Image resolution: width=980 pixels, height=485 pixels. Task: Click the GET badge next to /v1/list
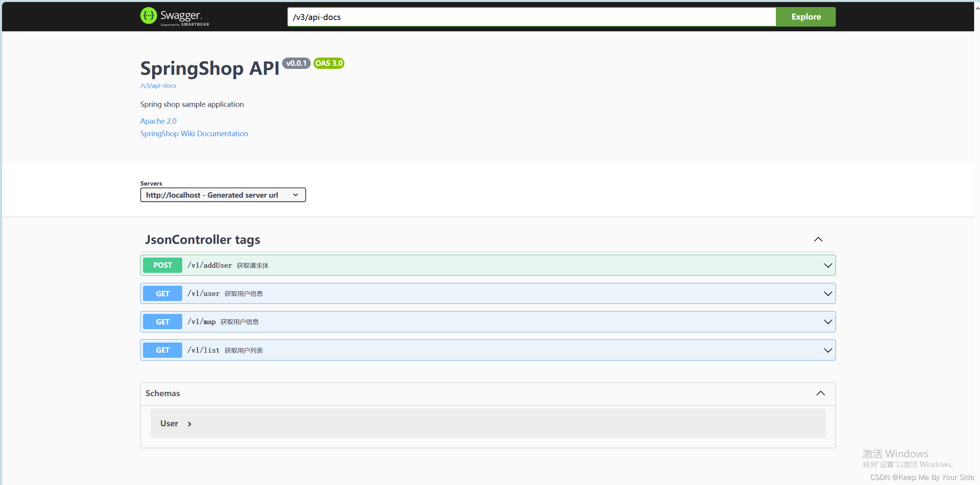pyautogui.click(x=162, y=350)
